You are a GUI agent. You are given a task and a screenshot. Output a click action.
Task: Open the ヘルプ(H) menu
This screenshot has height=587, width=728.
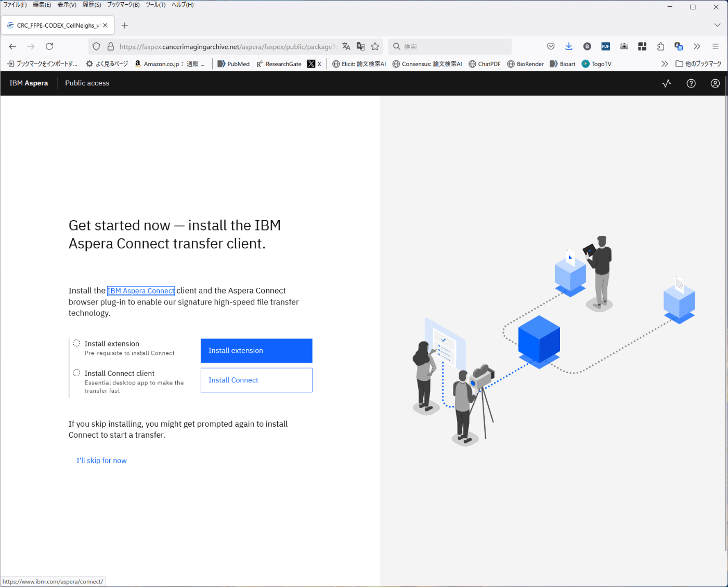183,5
